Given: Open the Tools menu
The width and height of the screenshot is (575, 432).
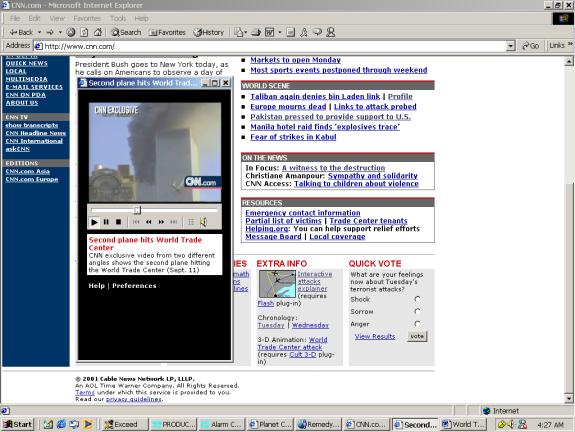Looking at the screenshot, I should [x=118, y=18].
